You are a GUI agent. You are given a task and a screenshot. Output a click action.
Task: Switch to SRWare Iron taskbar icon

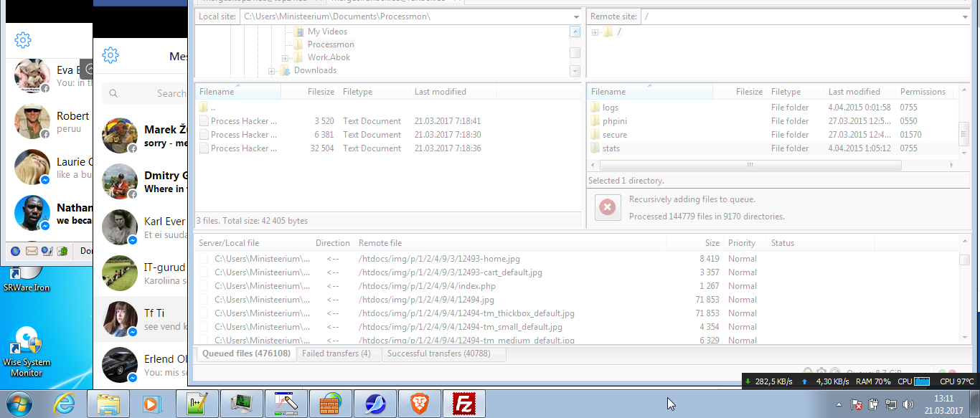pyautogui.click(x=374, y=404)
